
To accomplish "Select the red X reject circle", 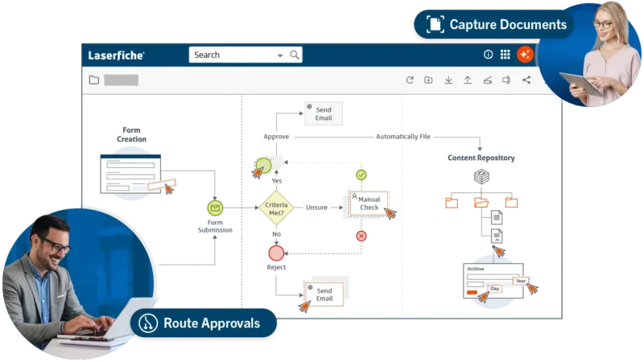I will click(361, 236).
